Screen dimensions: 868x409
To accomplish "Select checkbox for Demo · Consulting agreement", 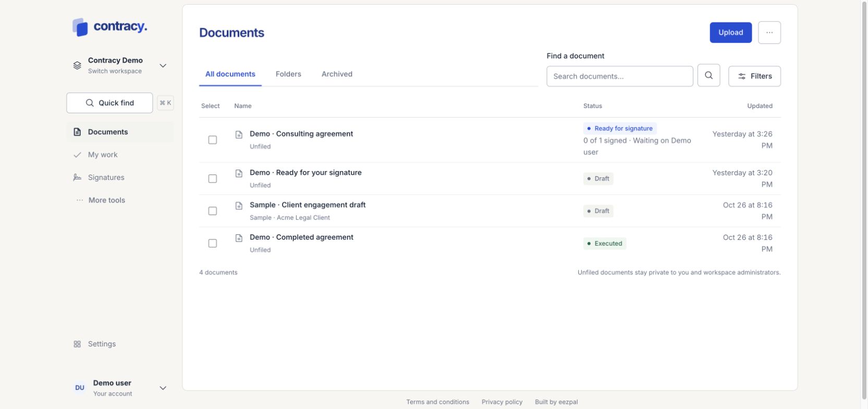I will pyautogui.click(x=212, y=140).
